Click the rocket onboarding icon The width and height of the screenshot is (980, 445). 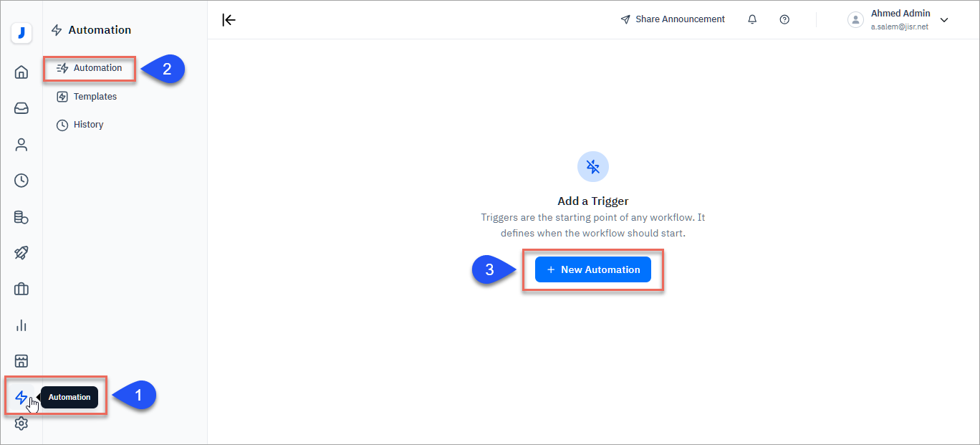21,252
